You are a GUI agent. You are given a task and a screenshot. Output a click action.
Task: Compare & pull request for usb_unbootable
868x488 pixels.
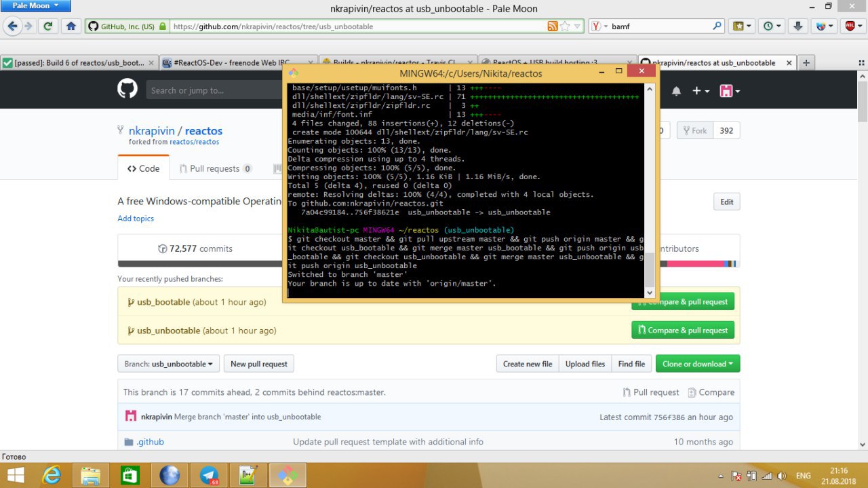[683, 331]
